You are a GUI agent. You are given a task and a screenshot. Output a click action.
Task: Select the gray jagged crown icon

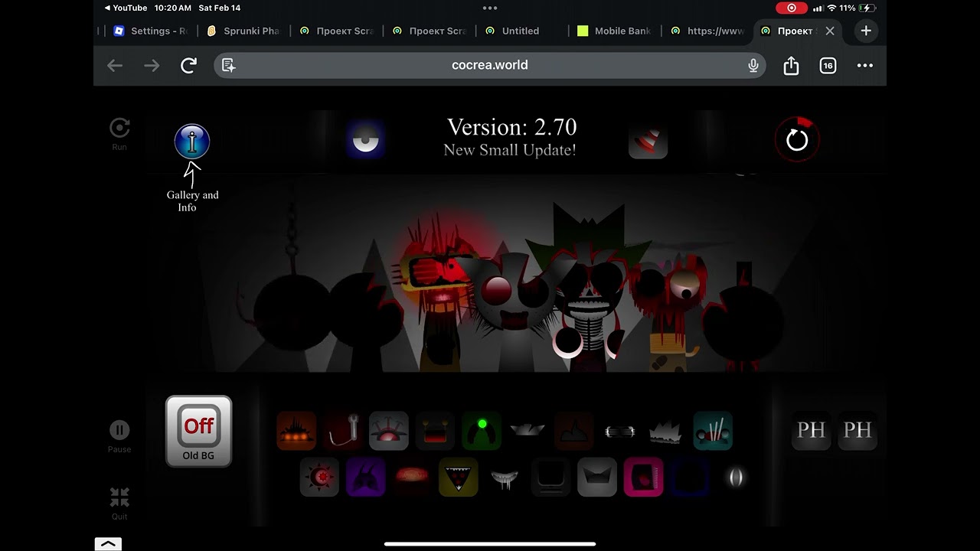(x=666, y=431)
